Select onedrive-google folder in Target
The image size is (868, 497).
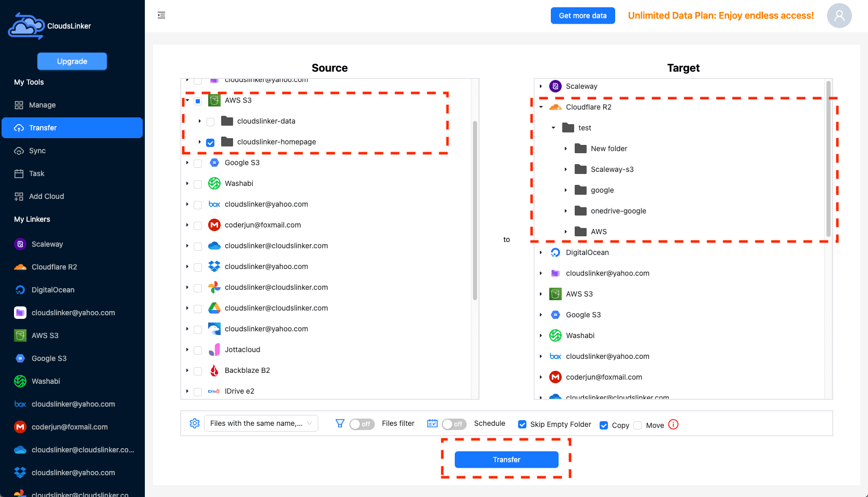618,211
